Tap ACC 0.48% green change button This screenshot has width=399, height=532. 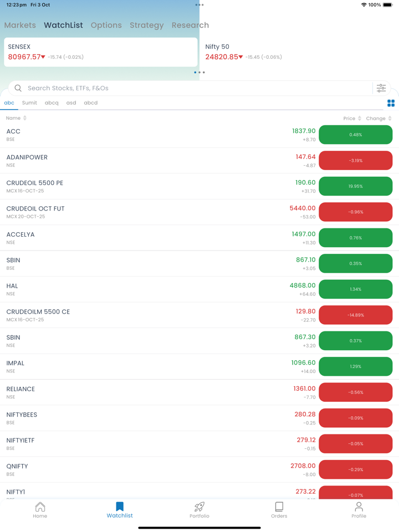coord(355,135)
